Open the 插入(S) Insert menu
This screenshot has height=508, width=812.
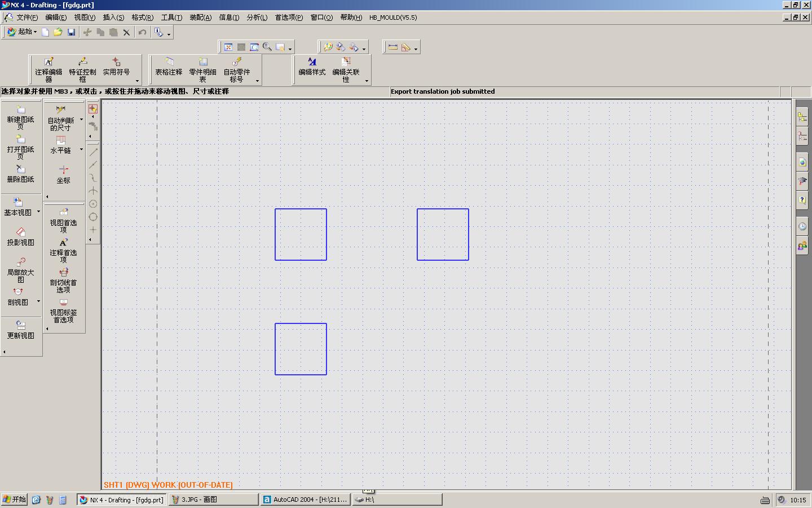113,17
